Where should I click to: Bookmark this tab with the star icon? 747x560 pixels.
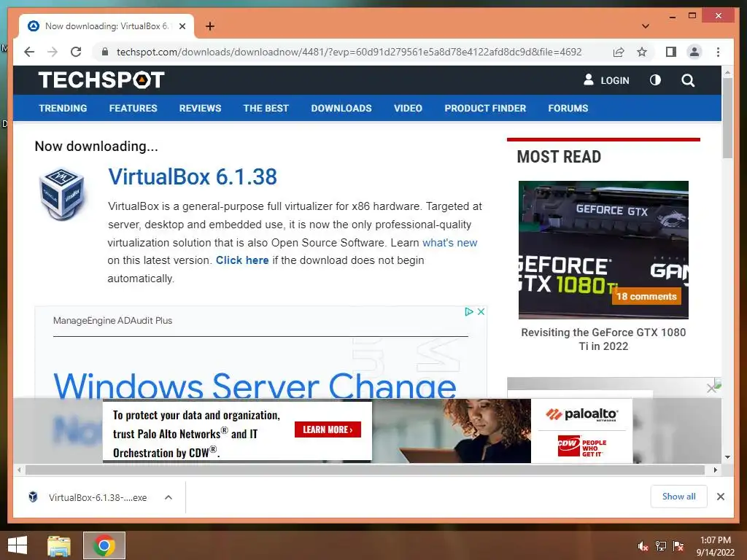tap(642, 52)
